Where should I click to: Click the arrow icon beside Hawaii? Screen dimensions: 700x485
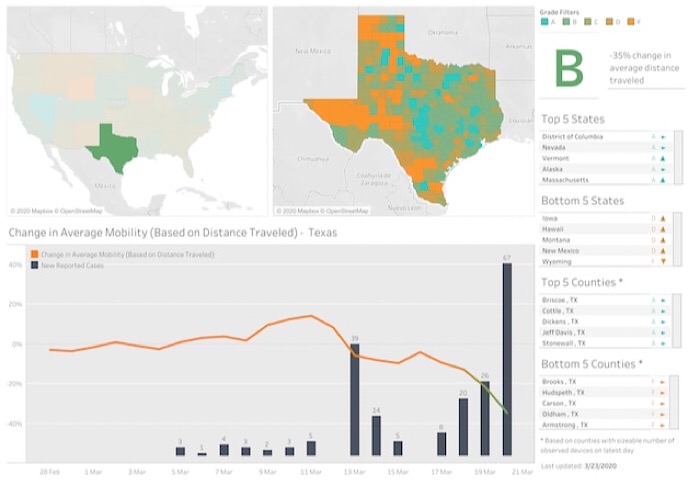click(662, 228)
